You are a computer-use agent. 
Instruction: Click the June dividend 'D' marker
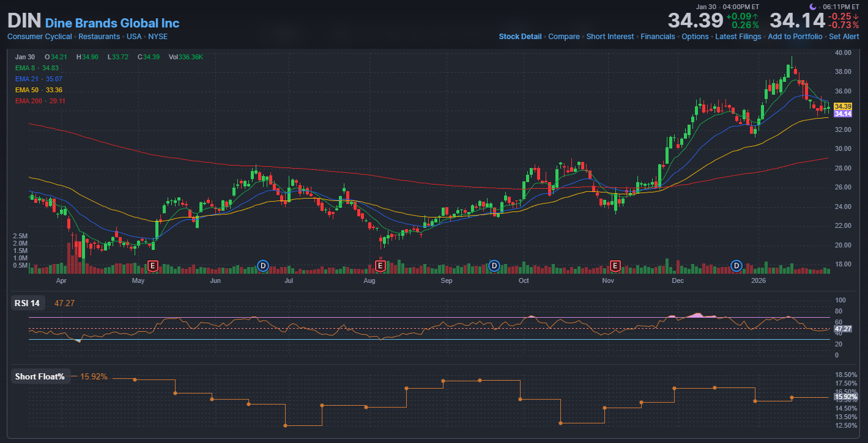[x=263, y=265]
